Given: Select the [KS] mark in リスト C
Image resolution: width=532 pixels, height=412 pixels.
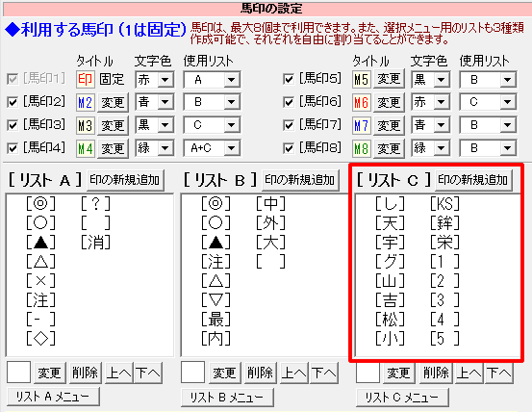Looking at the screenshot, I should [444, 204].
